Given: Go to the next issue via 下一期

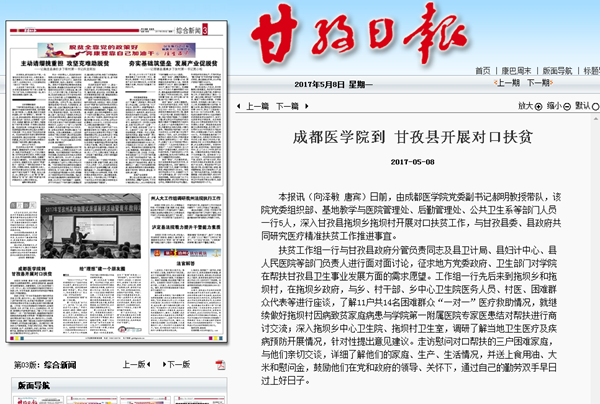Looking at the screenshot, I should [x=540, y=83].
